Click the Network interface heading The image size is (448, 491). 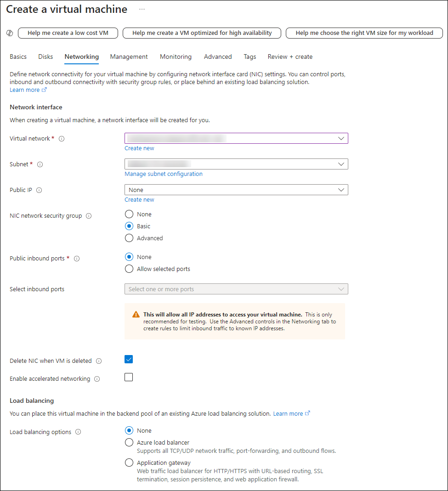pyautogui.click(x=36, y=107)
